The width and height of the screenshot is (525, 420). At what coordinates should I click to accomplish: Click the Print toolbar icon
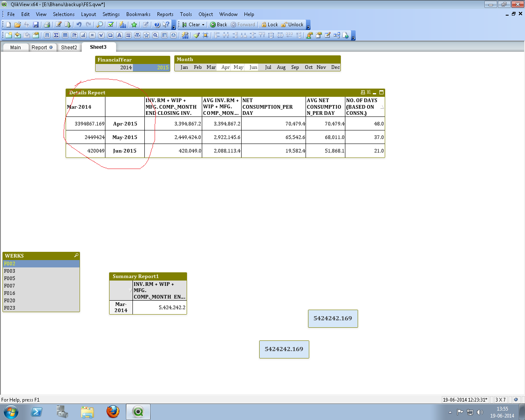[x=47, y=25]
